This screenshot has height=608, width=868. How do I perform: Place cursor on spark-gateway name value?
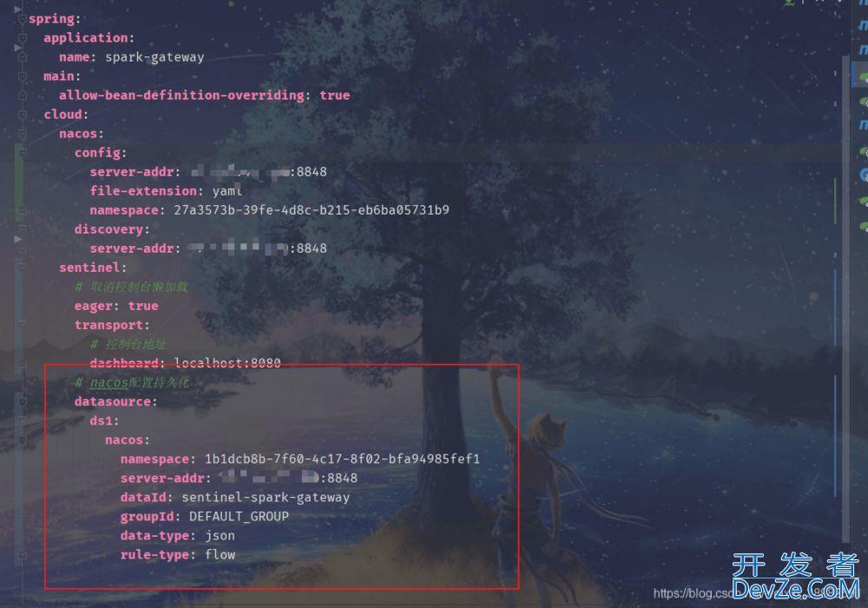coord(155,57)
